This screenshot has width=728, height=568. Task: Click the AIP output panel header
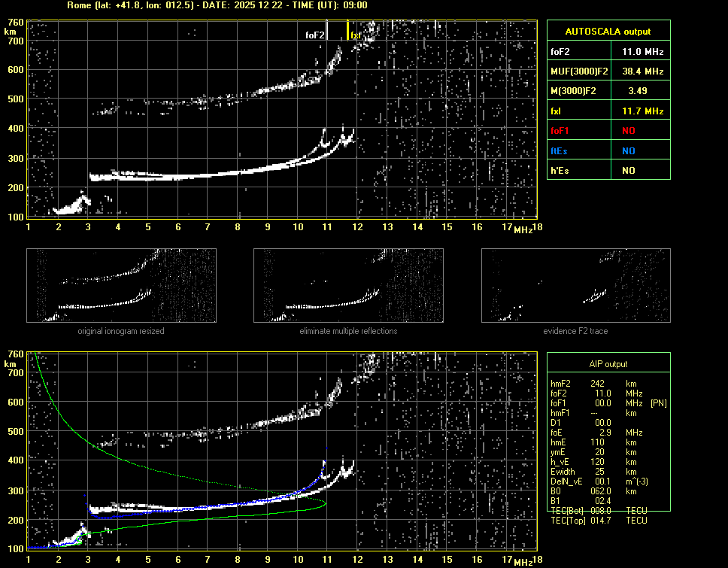(608, 364)
